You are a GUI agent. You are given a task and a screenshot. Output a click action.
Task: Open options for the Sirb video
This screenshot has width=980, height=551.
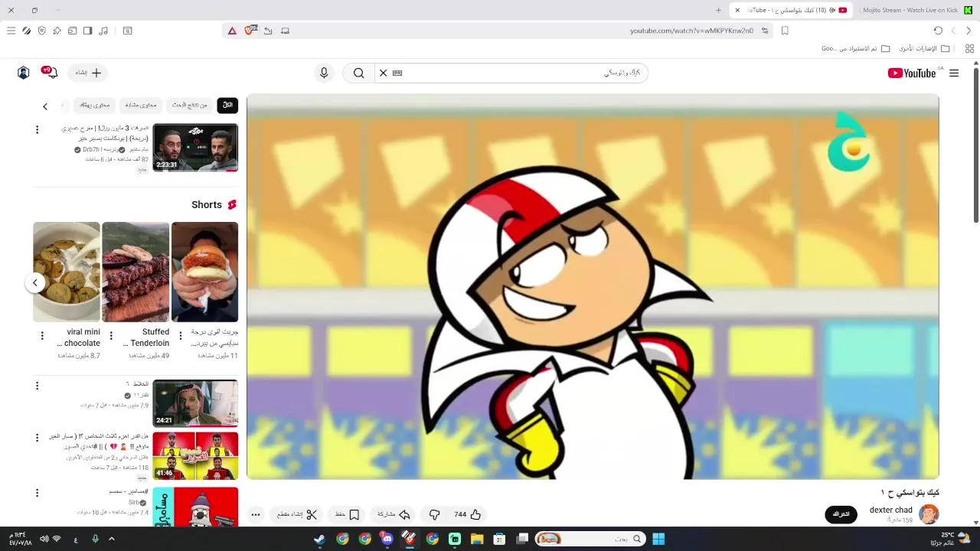(x=37, y=493)
